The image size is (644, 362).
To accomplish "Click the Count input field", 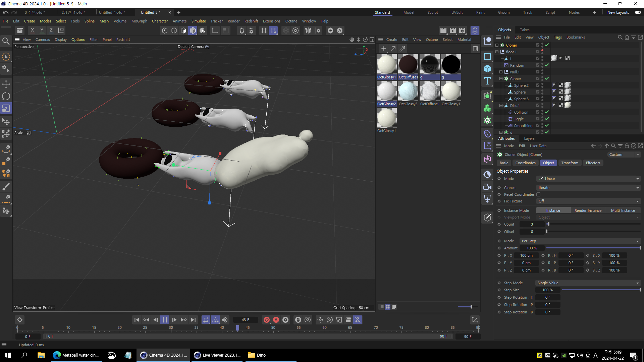I will [532, 224].
